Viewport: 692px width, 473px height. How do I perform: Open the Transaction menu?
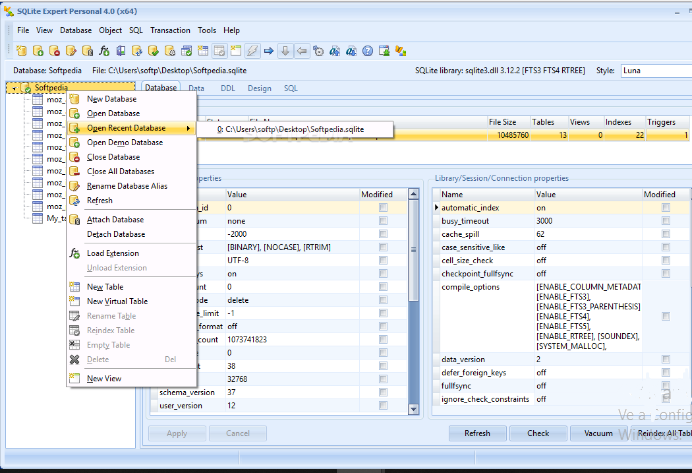(x=170, y=31)
